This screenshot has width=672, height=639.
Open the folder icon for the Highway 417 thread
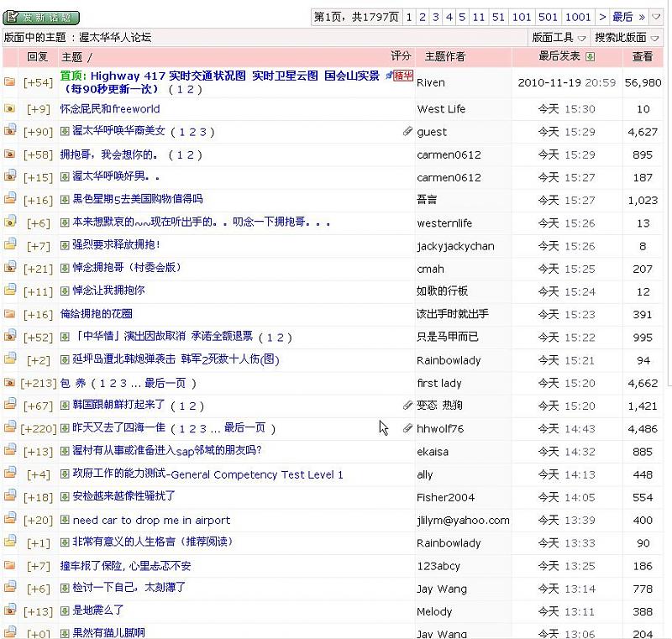coord(10,82)
